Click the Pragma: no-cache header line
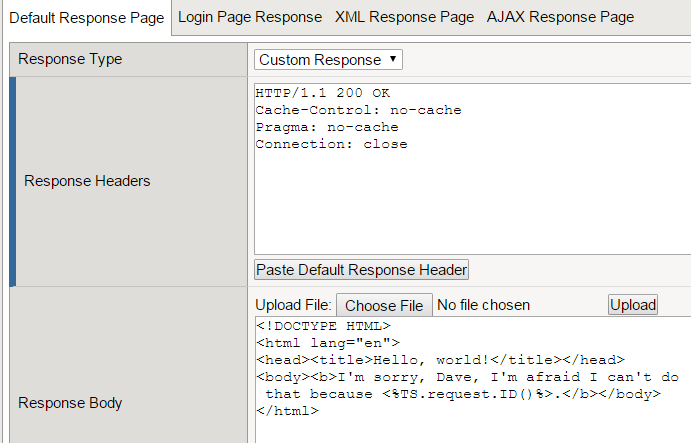The image size is (691, 443). click(x=327, y=127)
